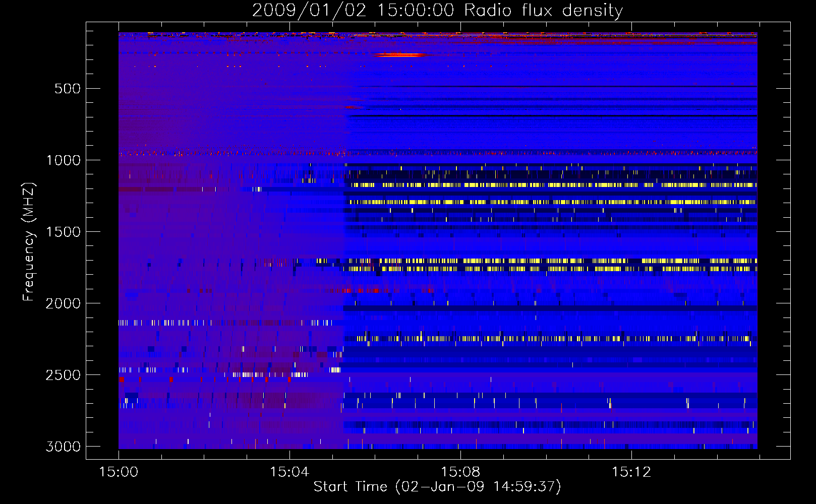Click the 'Frequency (MHZ)' y-axis label

tap(29, 242)
